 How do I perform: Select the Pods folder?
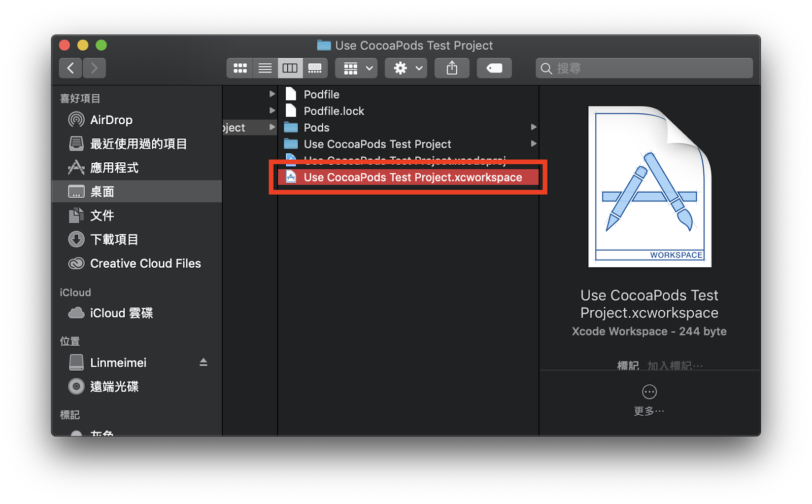(409, 127)
